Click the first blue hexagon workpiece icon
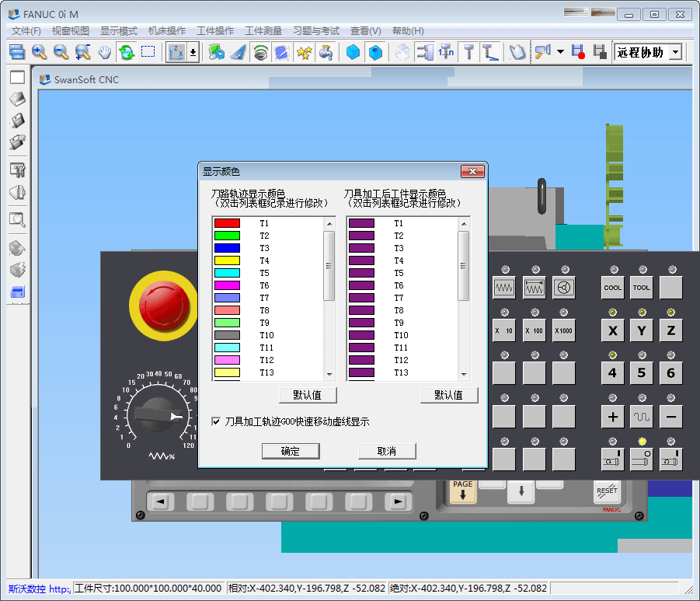The width and height of the screenshot is (700, 601). (x=353, y=52)
